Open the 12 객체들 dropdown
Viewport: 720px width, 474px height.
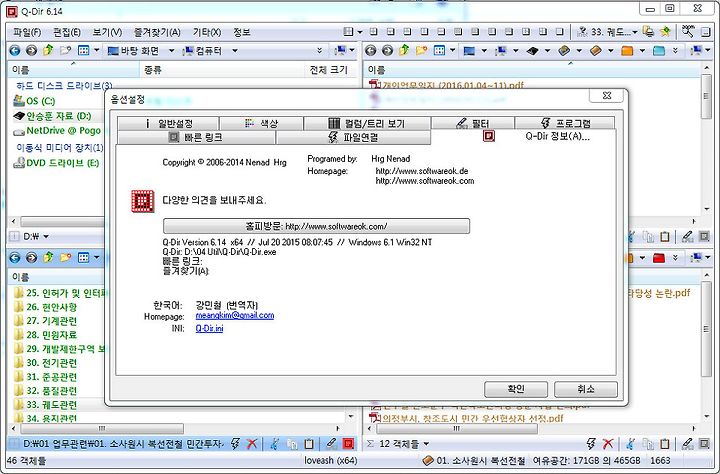[x=426, y=444]
